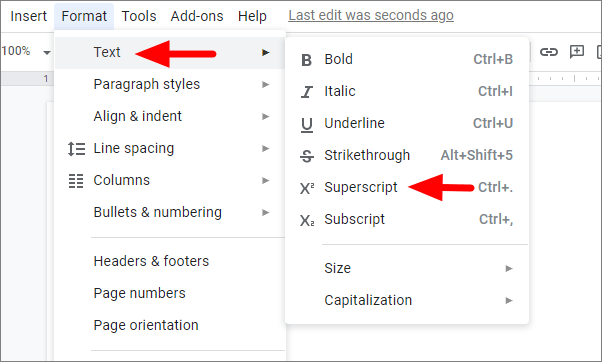Click the insert link icon in toolbar
The image size is (602, 362).
pyautogui.click(x=549, y=51)
